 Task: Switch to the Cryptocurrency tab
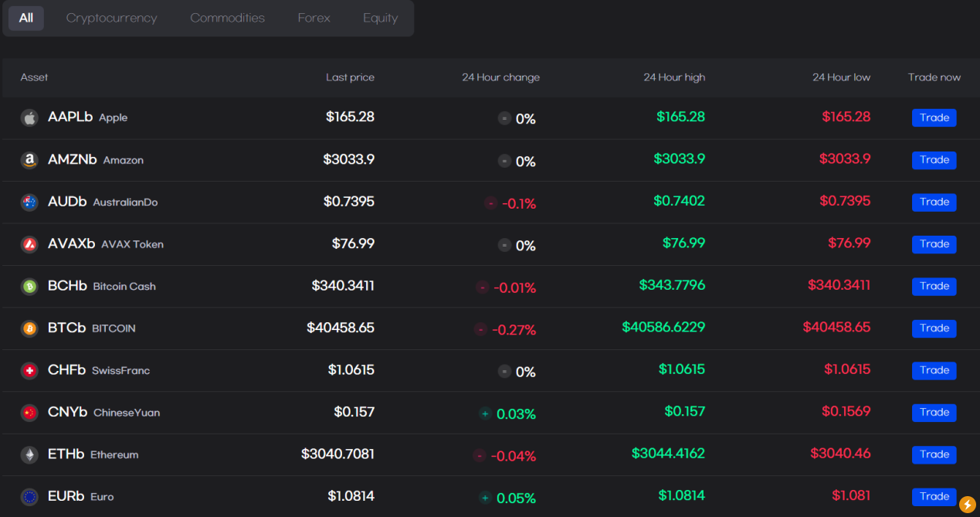[111, 18]
